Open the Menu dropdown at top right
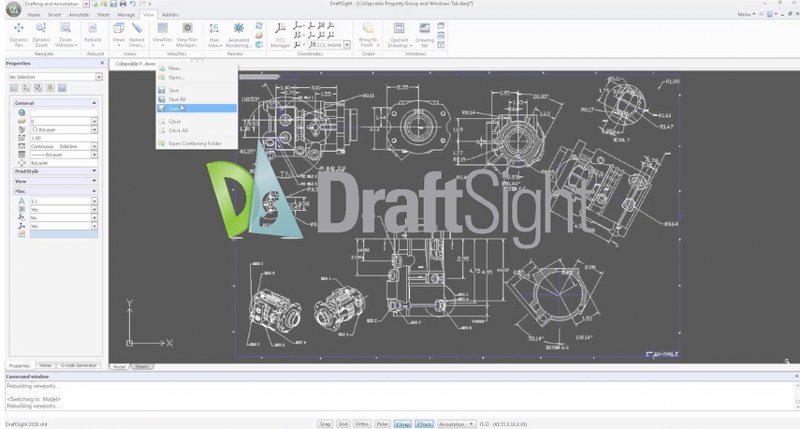800x429 pixels. 746,14
